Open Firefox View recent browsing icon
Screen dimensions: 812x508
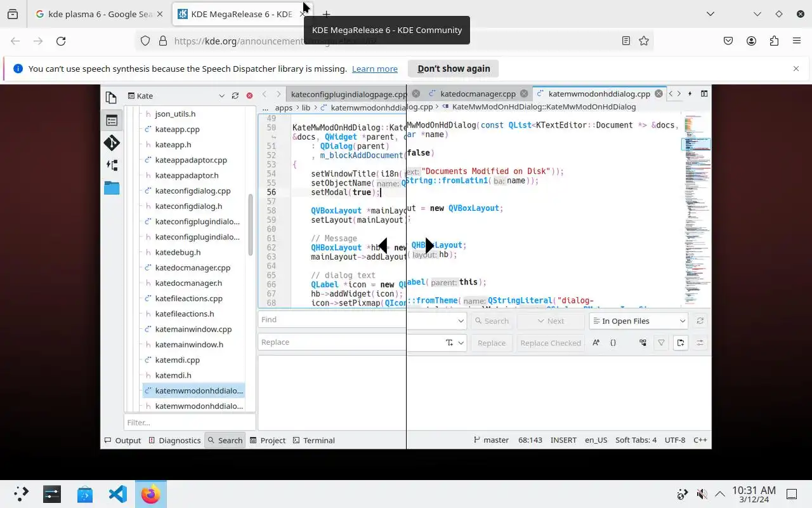[x=13, y=14]
